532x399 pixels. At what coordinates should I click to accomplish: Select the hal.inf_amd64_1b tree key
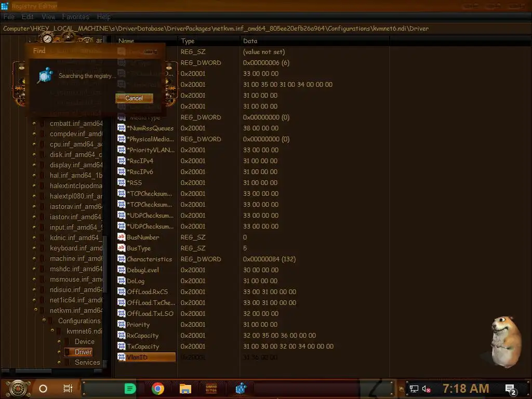pos(76,175)
